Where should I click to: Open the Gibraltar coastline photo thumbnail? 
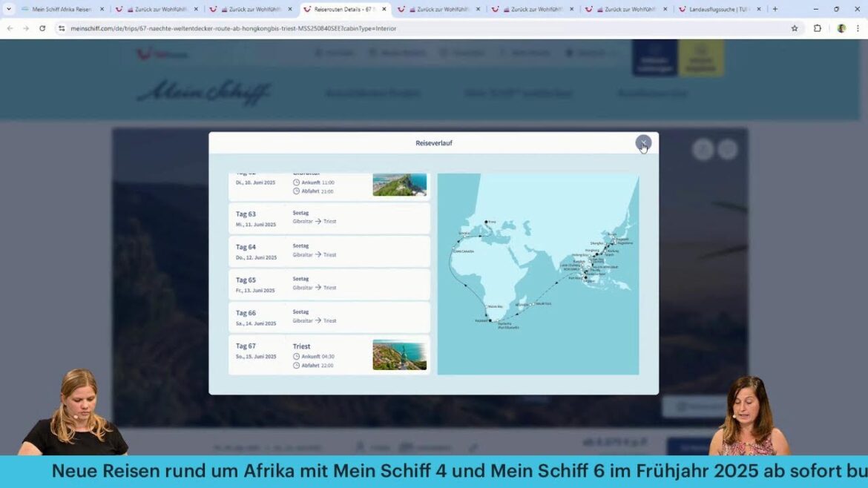point(400,184)
